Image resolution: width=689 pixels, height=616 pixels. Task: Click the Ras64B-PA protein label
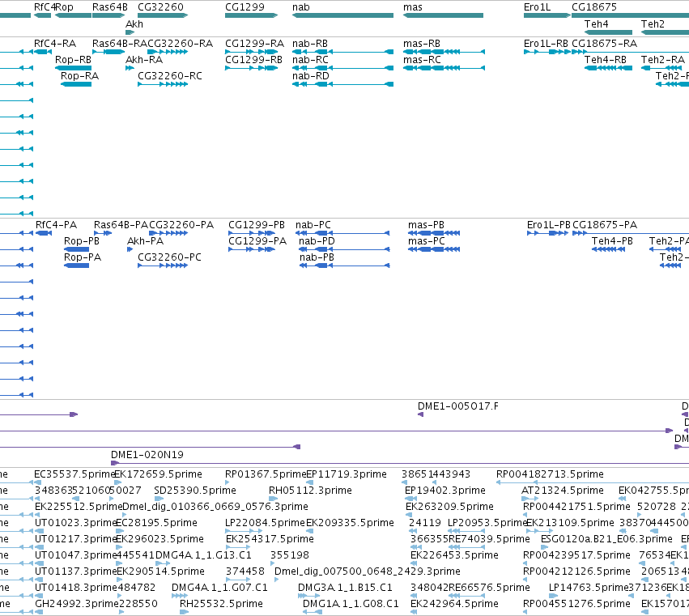(x=121, y=225)
